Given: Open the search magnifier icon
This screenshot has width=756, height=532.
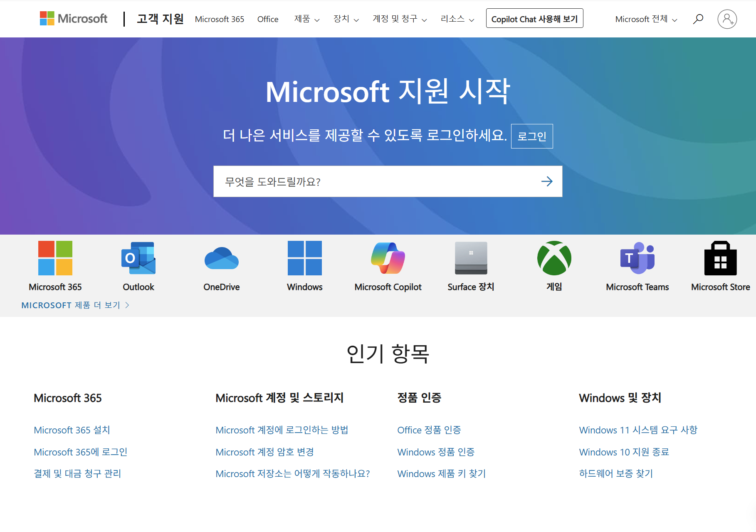Looking at the screenshot, I should (x=698, y=19).
